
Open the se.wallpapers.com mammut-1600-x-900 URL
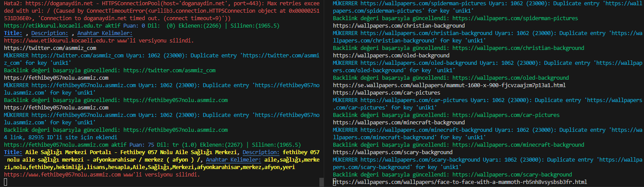(x=449, y=85)
